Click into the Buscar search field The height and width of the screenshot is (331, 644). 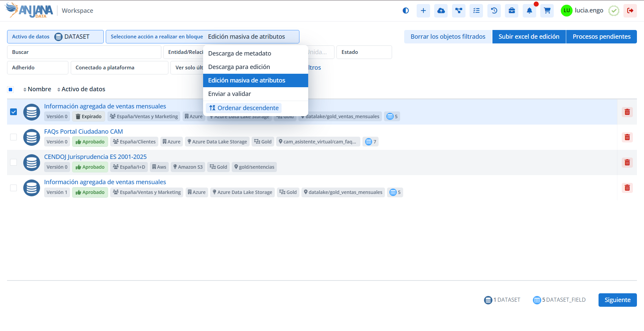84,52
